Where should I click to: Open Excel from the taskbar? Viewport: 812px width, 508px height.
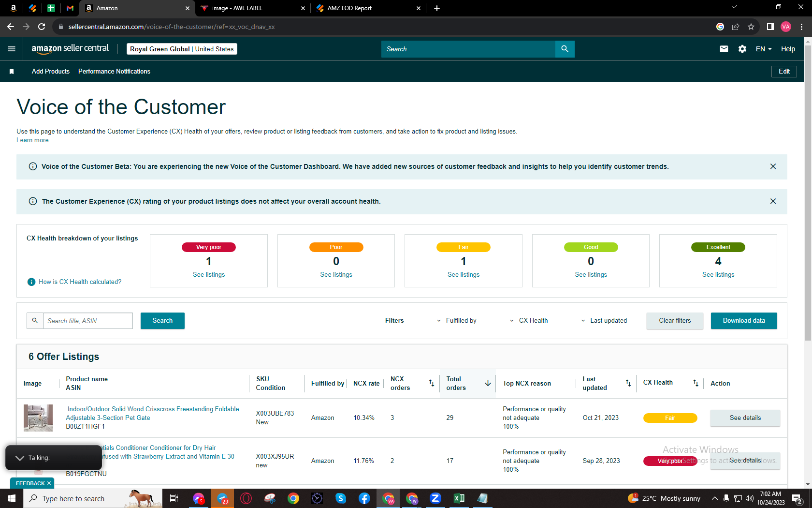click(459, 498)
